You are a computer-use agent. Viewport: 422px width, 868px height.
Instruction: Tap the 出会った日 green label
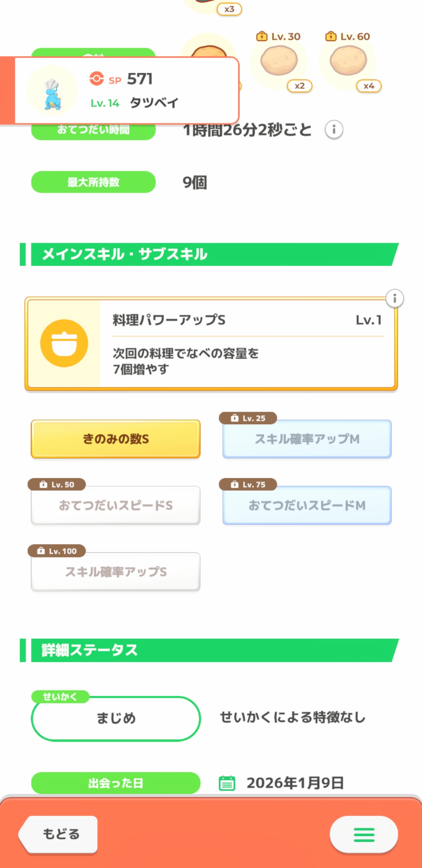[116, 783]
